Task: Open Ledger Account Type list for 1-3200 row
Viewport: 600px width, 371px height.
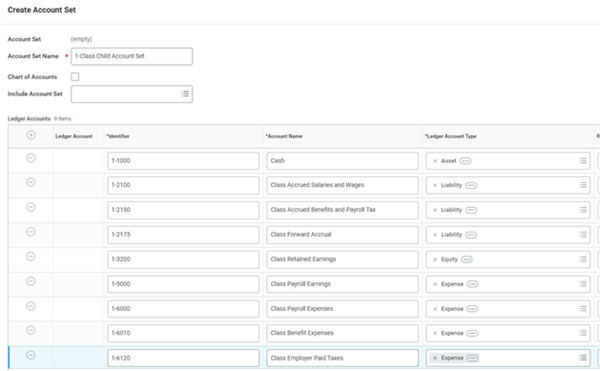Action: (x=583, y=259)
